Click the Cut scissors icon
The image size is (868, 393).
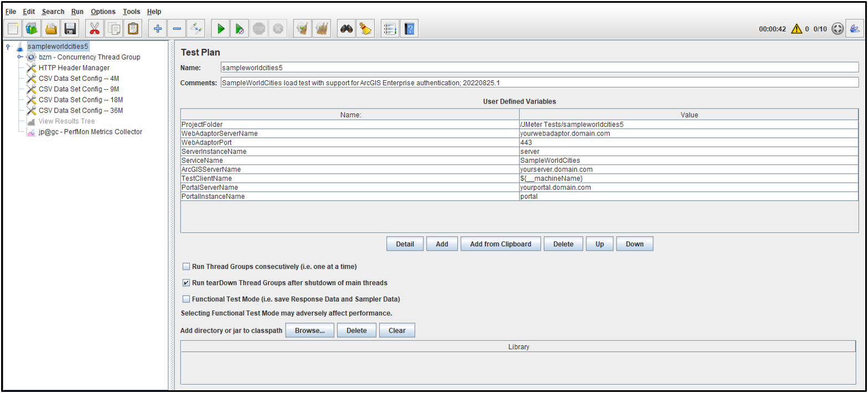(95, 28)
